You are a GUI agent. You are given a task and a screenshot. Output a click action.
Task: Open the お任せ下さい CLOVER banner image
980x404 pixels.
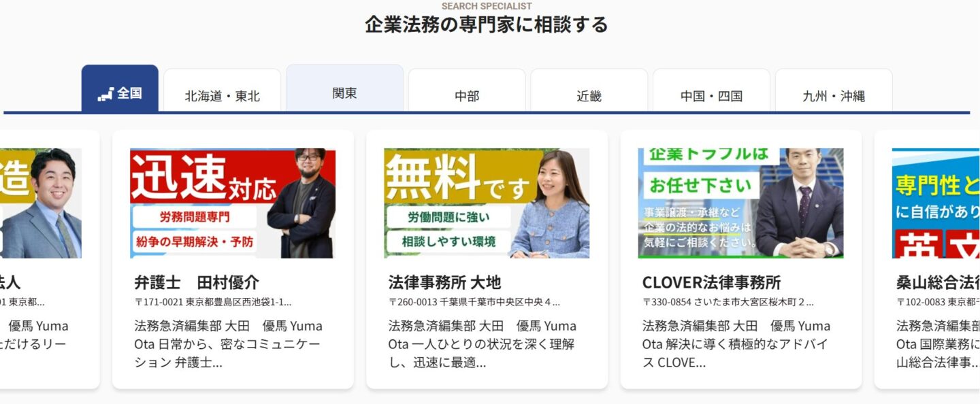click(x=740, y=203)
